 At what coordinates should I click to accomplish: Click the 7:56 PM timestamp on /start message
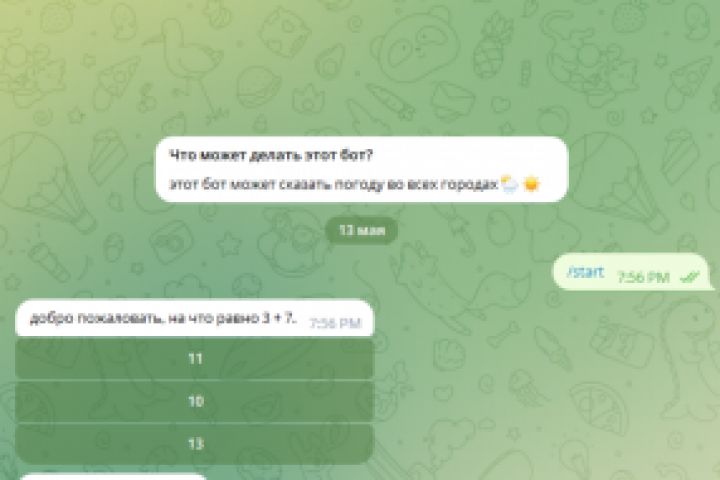pyautogui.click(x=643, y=277)
